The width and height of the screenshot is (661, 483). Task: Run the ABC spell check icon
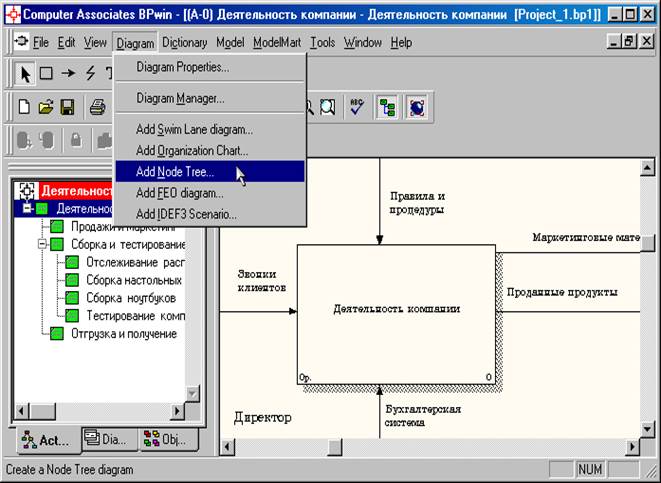[x=357, y=107]
